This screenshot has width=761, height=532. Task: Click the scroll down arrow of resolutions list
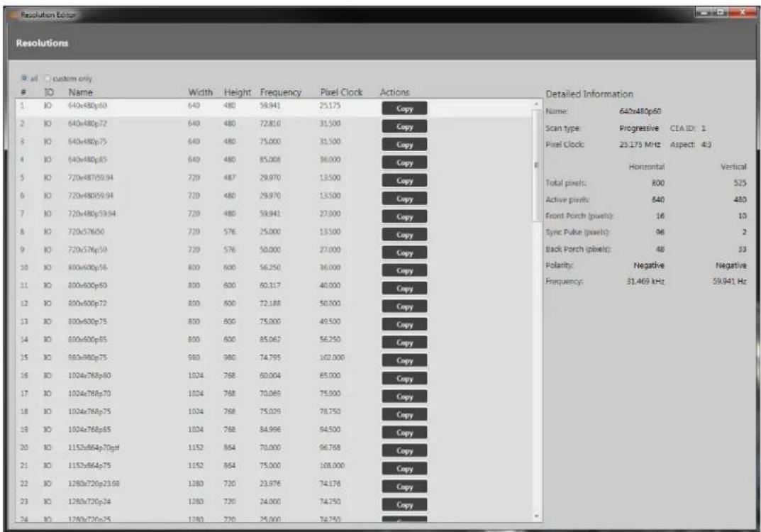coord(536,516)
